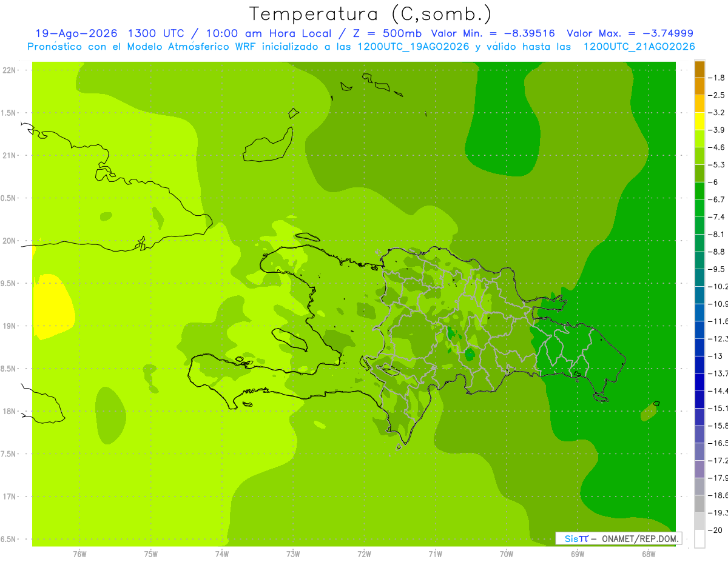Click the '-13' colorbar label
The height and width of the screenshot is (562, 728).
point(716,356)
